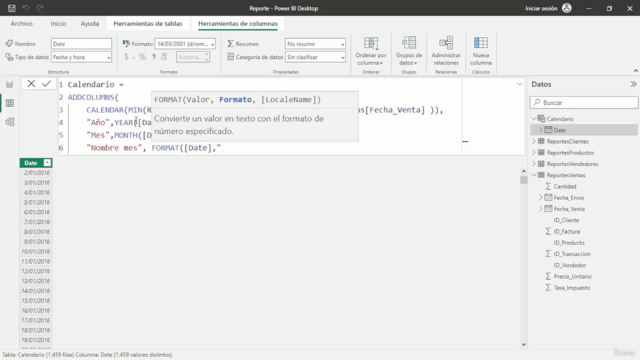Undo last action in title bar
Viewport: 640px width, 360px height.
26,8
